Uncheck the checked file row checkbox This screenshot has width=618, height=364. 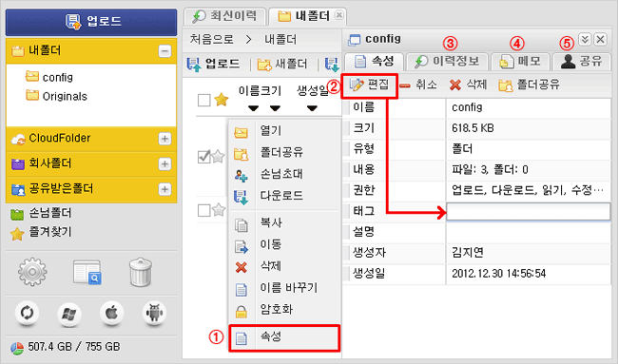[x=203, y=157]
